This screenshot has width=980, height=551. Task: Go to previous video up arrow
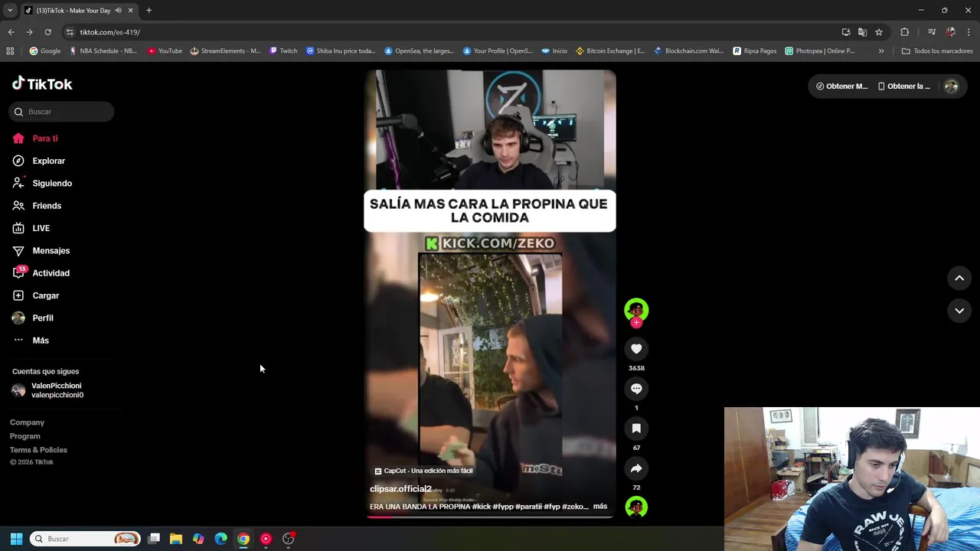[x=959, y=279]
